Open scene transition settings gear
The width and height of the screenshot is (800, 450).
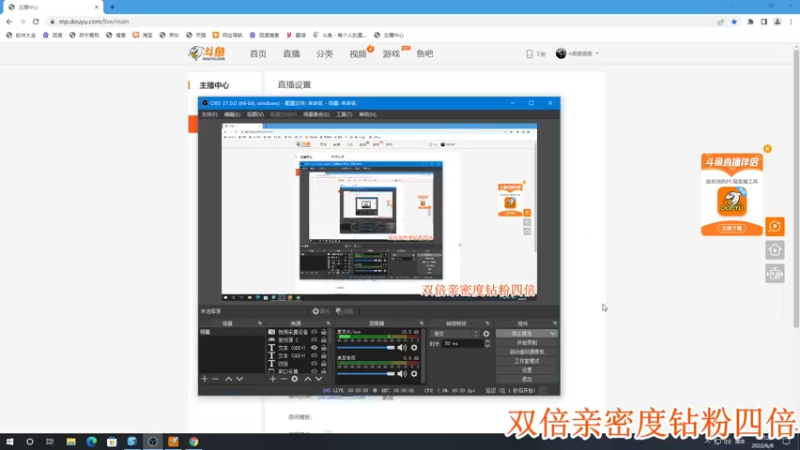coord(486,334)
